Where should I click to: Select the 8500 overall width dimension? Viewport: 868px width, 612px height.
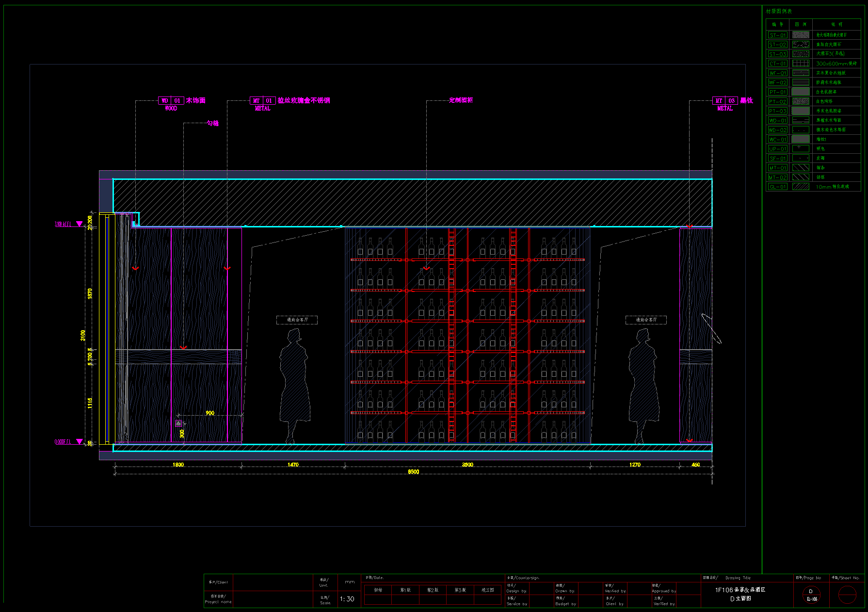tap(413, 472)
